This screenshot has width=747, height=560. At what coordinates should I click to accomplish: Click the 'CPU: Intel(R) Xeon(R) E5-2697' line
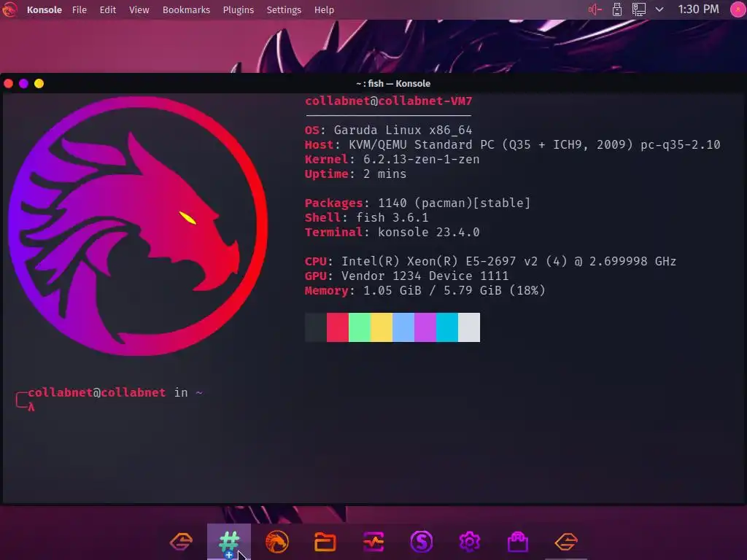coord(491,262)
